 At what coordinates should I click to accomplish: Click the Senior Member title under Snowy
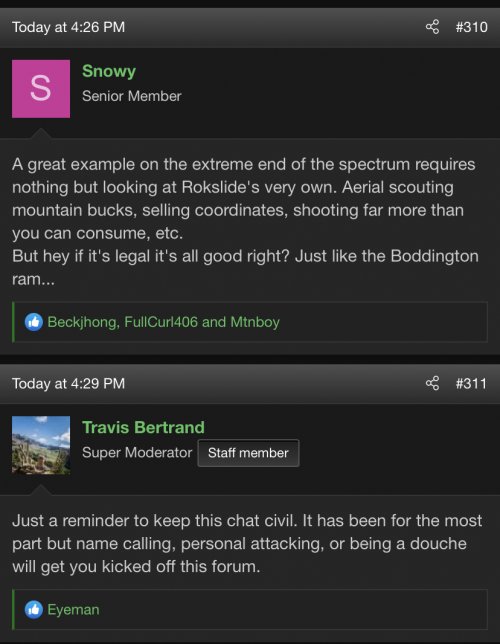131,96
